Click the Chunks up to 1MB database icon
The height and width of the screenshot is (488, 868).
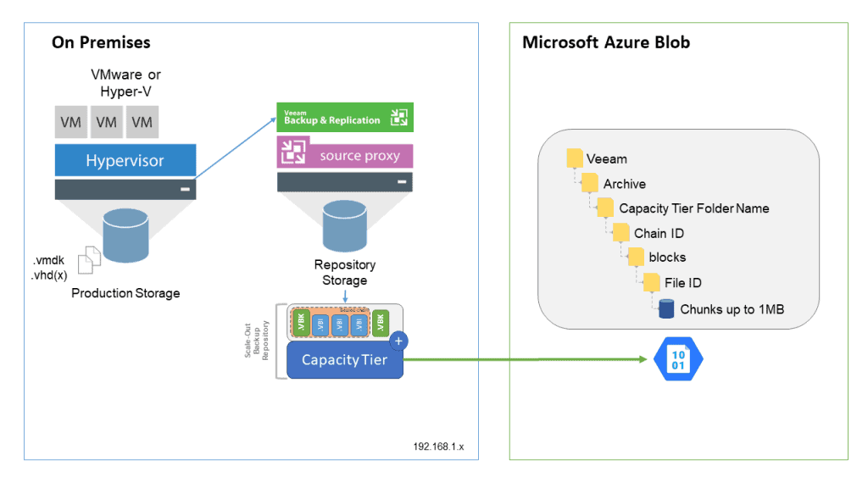(x=666, y=309)
